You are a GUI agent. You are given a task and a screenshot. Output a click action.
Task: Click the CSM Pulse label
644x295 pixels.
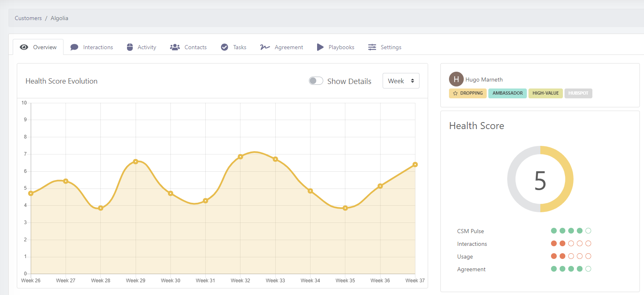pos(470,231)
